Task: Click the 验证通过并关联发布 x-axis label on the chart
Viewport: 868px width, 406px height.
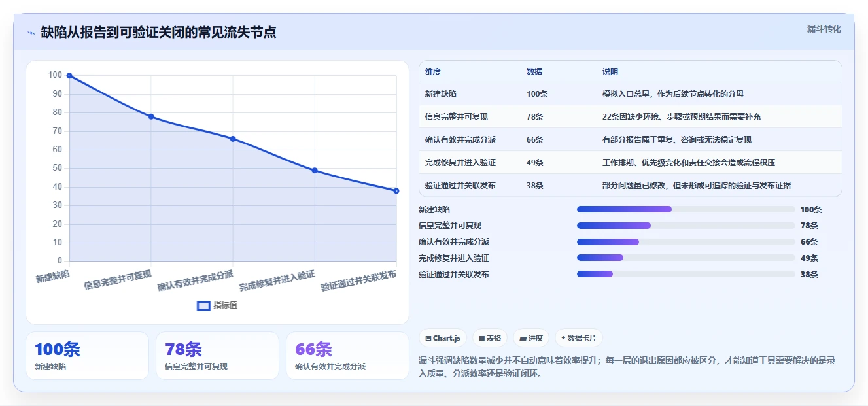Action: [359, 280]
